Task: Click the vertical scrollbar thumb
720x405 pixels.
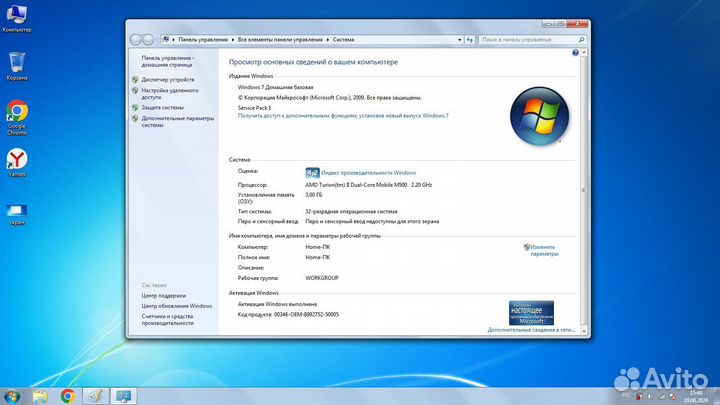Action: pyautogui.click(x=584, y=190)
